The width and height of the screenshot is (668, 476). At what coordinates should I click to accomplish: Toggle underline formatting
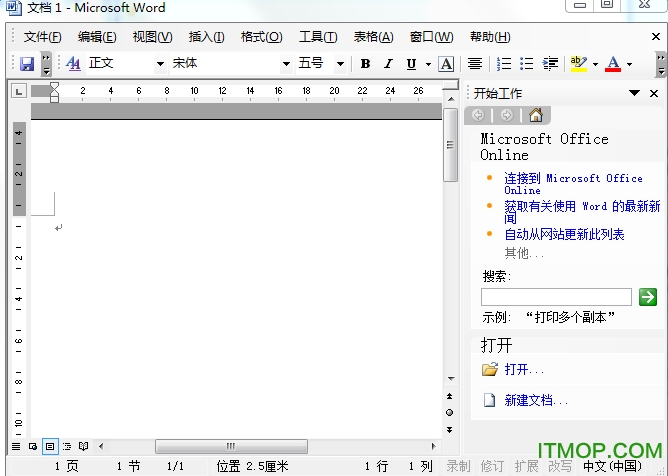tap(411, 64)
